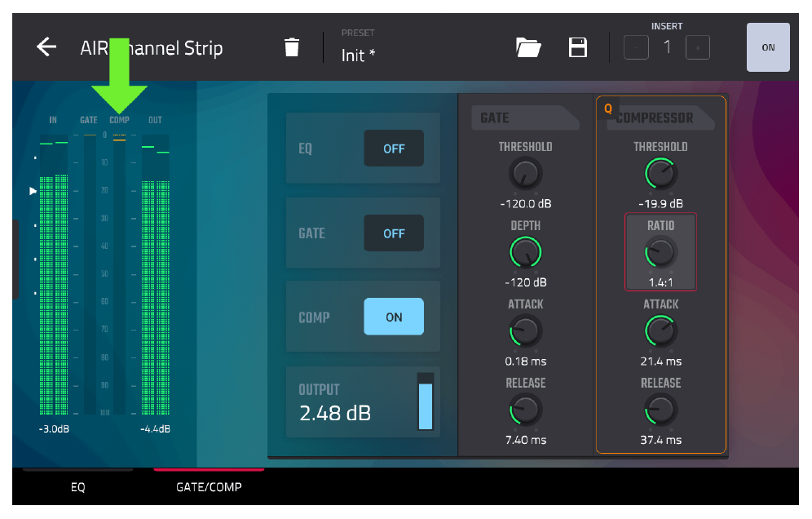Screen dimensions: 812x519
Task: Select the Gate DEPTH knob
Action: [x=525, y=252]
